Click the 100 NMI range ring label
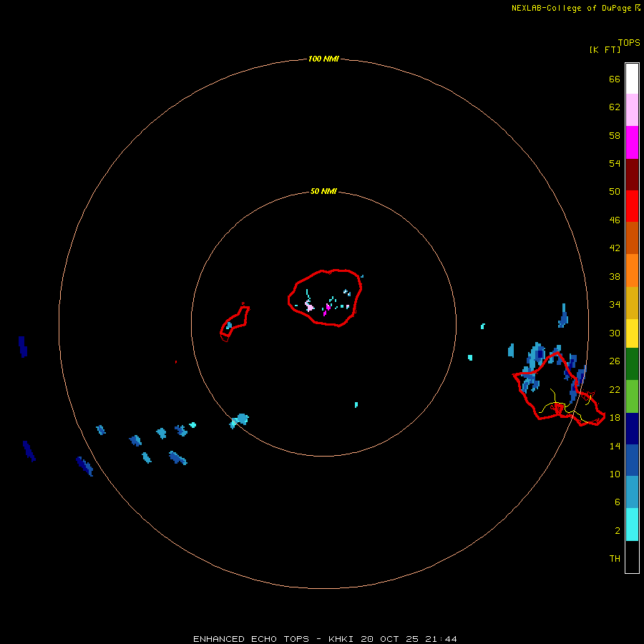This screenshot has width=644, height=644. pyautogui.click(x=323, y=59)
